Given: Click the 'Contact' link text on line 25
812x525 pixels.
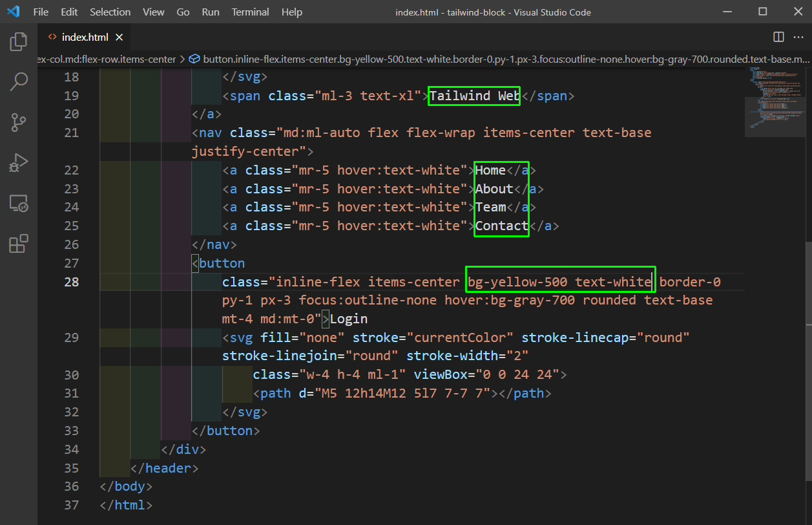Looking at the screenshot, I should [x=502, y=226].
